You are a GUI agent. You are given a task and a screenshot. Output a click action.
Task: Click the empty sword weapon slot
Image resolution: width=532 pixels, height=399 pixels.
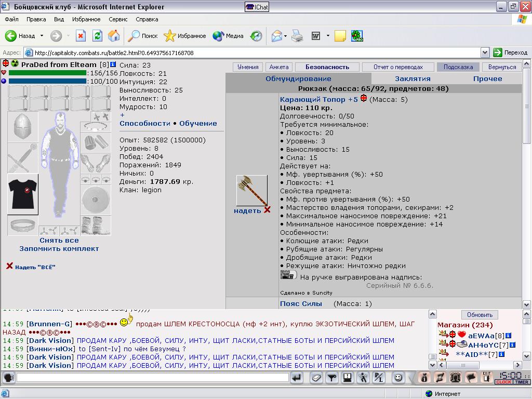pos(23,158)
